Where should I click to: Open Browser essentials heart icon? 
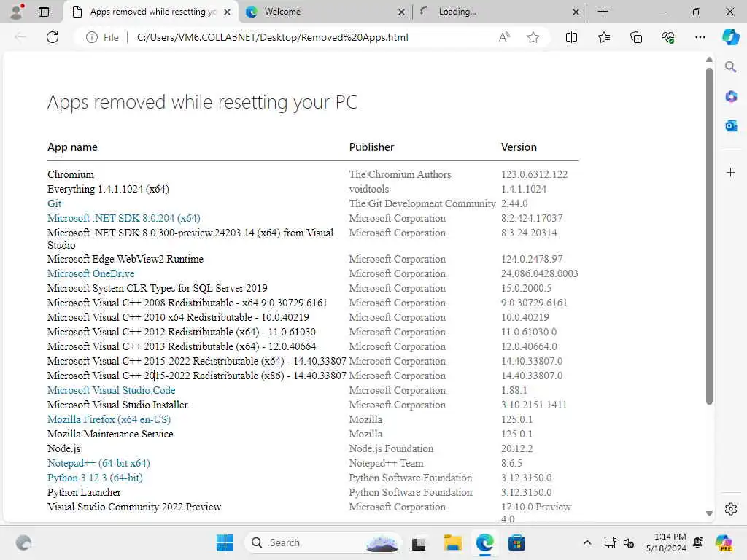click(x=668, y=37)
